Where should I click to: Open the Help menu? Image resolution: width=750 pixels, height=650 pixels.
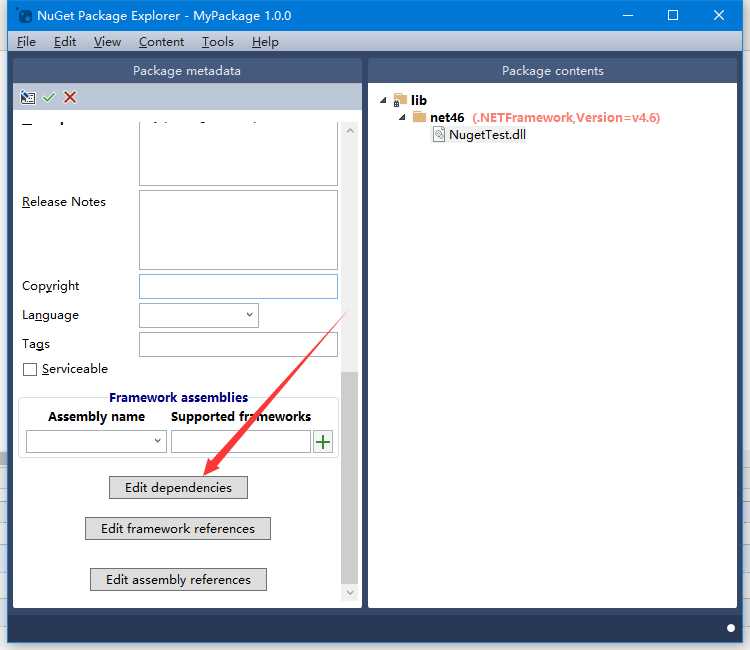tap(265, 42)
